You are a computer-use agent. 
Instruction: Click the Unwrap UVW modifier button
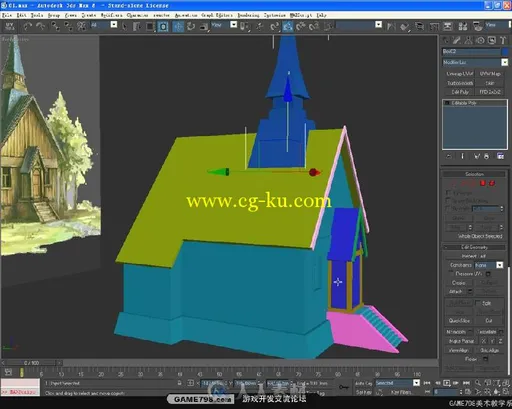click(x=460, y=74)
